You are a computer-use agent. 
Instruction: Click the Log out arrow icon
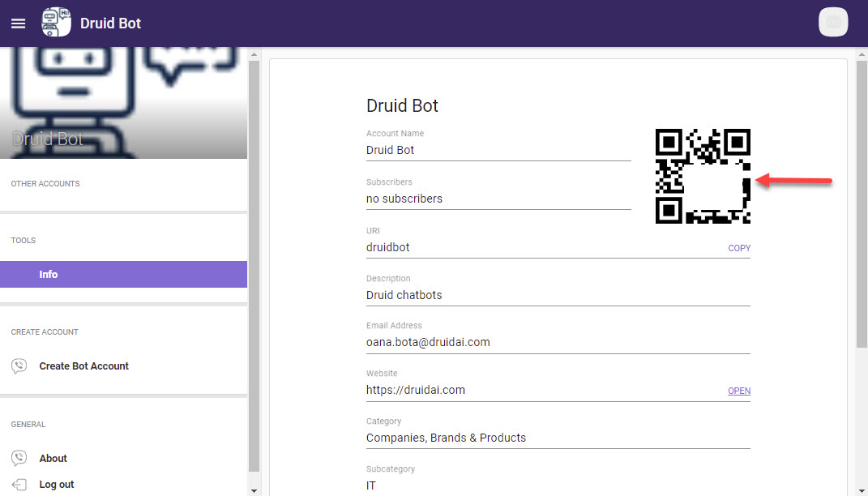pos(19,485)
